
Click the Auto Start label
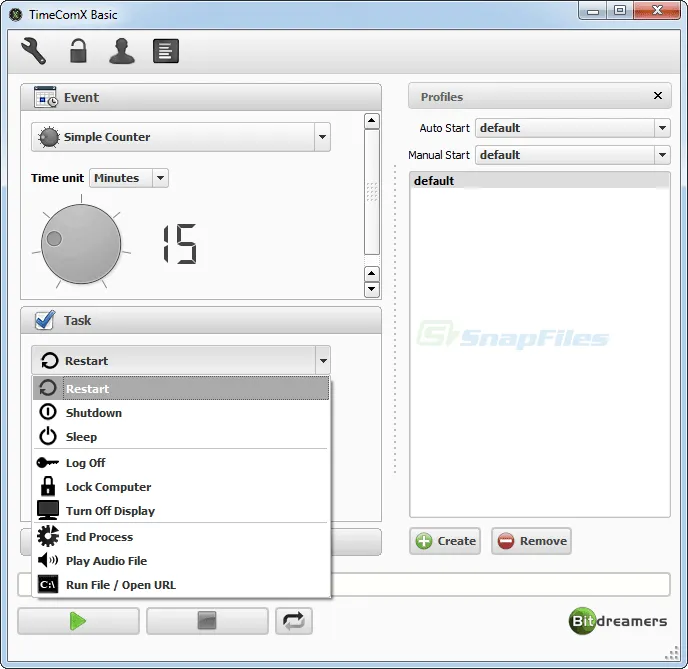[x=444, y=128]
